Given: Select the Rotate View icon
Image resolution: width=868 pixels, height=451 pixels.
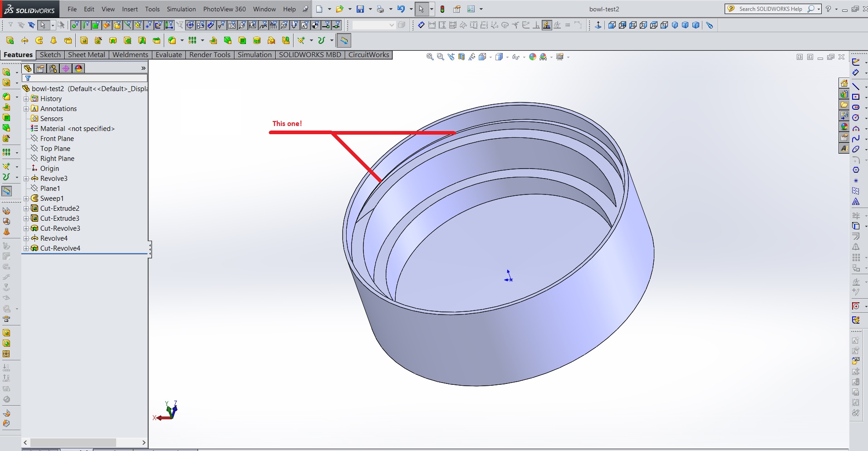Looking at the screenshot, I should (x=471, y=57).
